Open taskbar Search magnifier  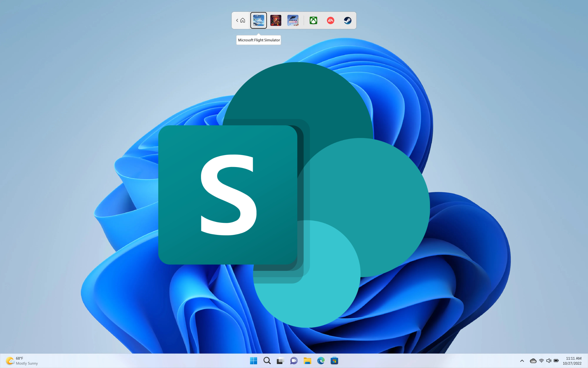tap(267, 361)
